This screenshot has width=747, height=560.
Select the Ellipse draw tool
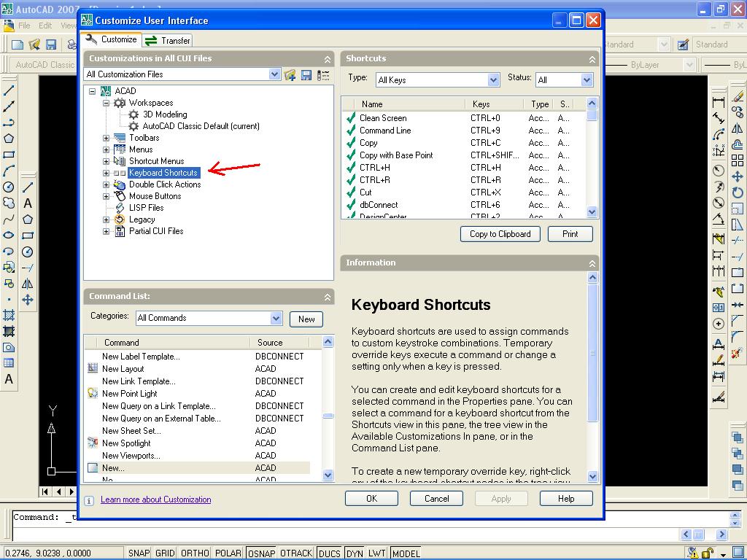pyautogui.click(x=9, y=236)
